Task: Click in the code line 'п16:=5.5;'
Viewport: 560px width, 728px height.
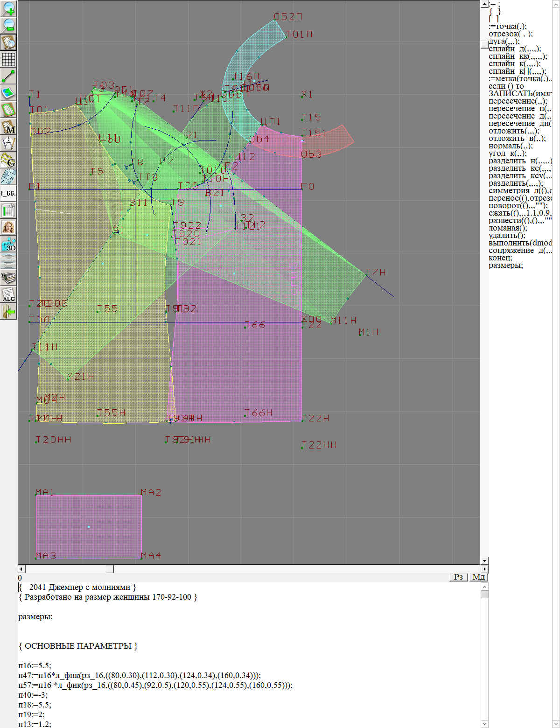Action: tap(35, 665)
